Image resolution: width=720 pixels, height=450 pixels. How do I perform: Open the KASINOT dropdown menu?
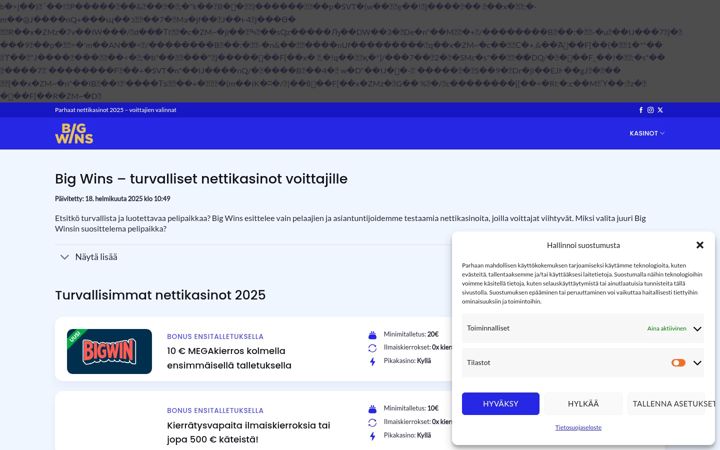point(647,133)
